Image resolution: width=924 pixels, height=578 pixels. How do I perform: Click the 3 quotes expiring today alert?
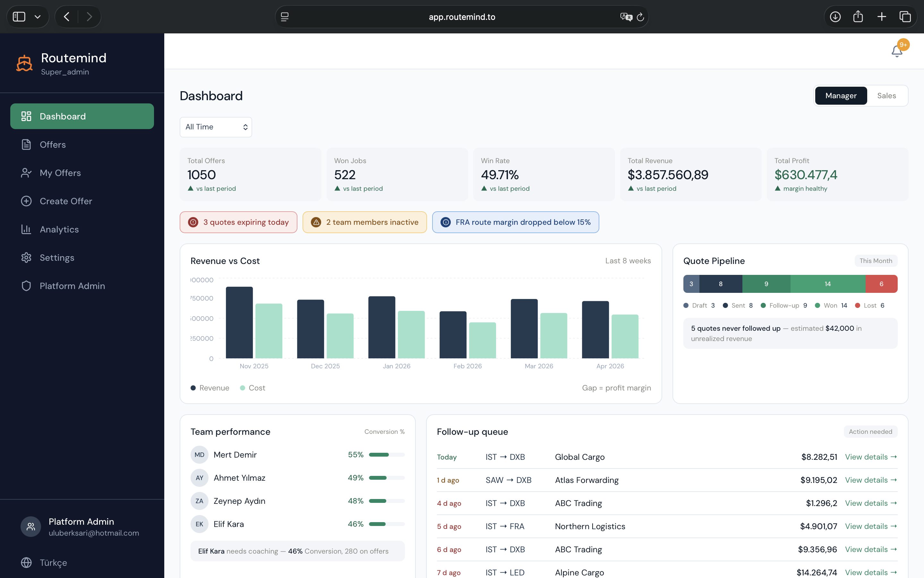pos(238,222)
